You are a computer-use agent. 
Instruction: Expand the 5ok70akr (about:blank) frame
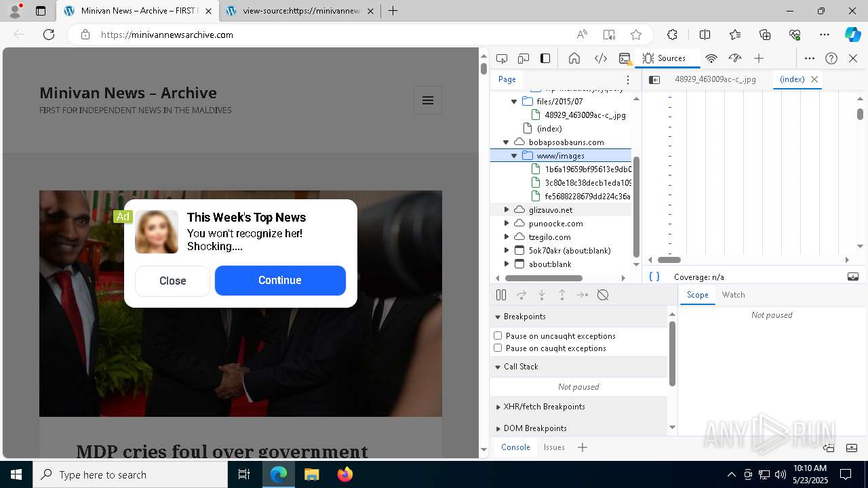tap(507, 251)
